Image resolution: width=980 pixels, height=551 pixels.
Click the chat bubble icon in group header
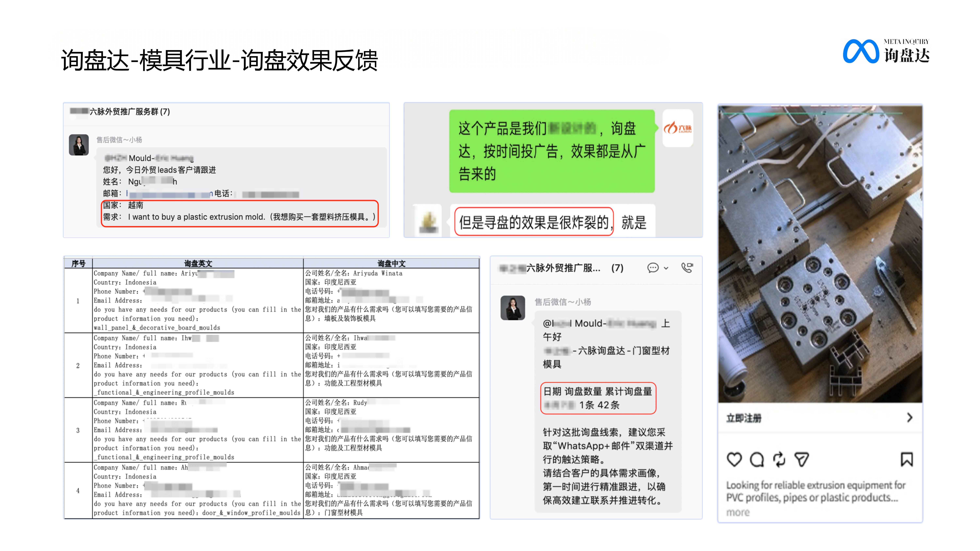coord(653,268)
